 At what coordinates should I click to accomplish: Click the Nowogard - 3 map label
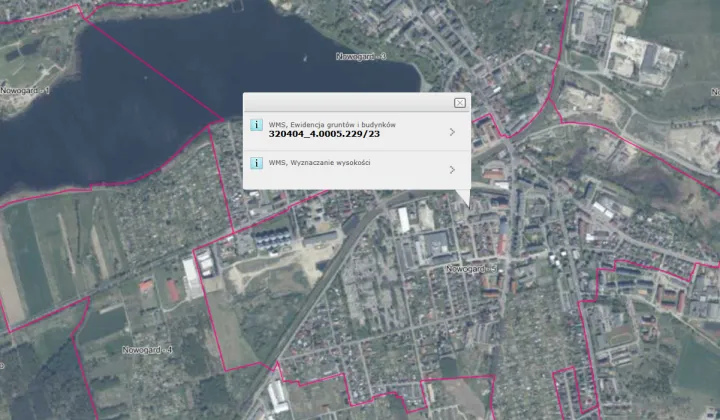[360, 56]
